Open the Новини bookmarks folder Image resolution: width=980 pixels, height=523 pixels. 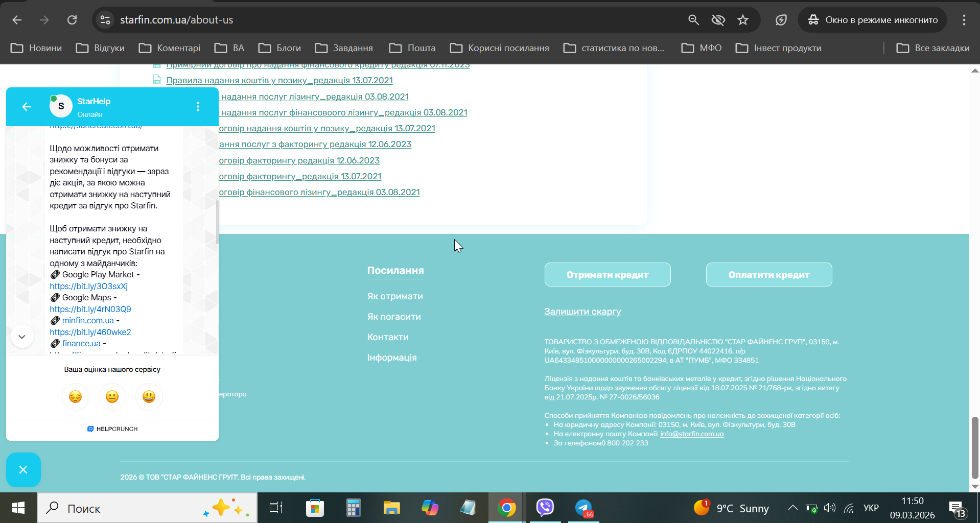point(36,48)
